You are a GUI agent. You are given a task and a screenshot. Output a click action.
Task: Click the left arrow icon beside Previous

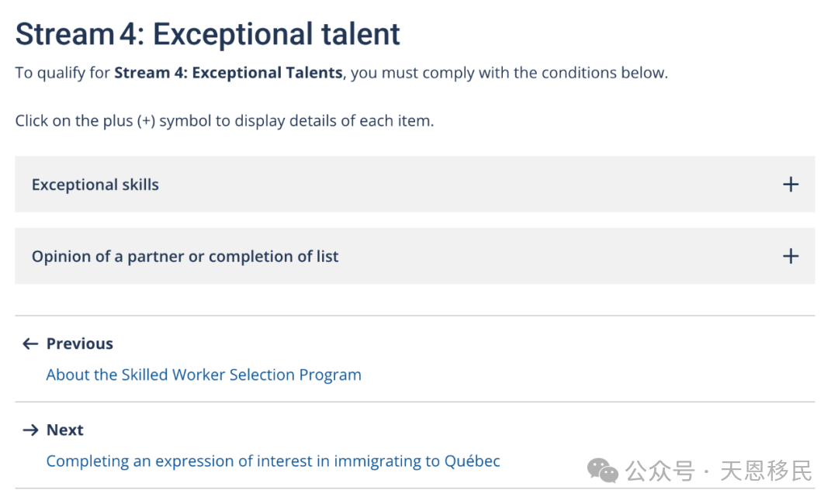30,343
